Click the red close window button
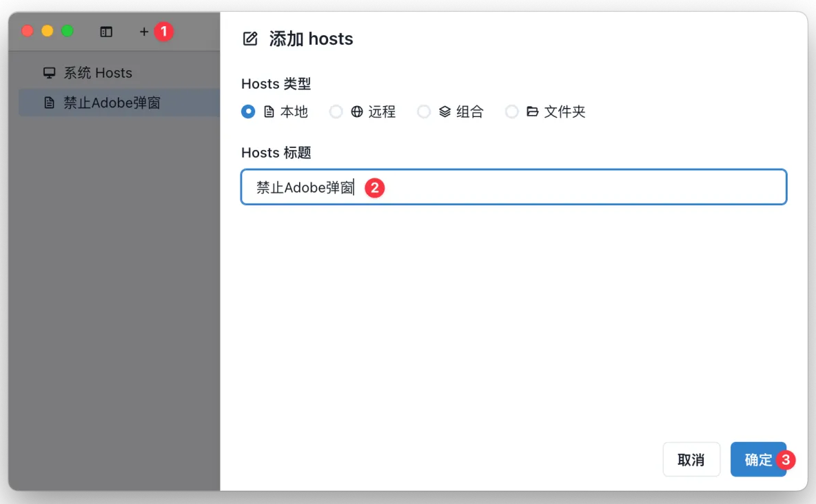This screenshot has height=504, width=816. click(x=28, y=31)
